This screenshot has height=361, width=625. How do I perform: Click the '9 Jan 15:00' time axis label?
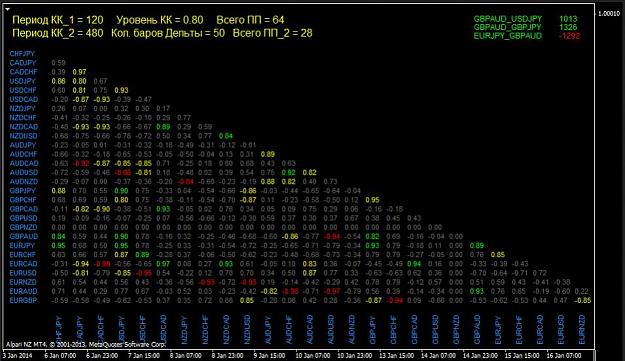269,355
